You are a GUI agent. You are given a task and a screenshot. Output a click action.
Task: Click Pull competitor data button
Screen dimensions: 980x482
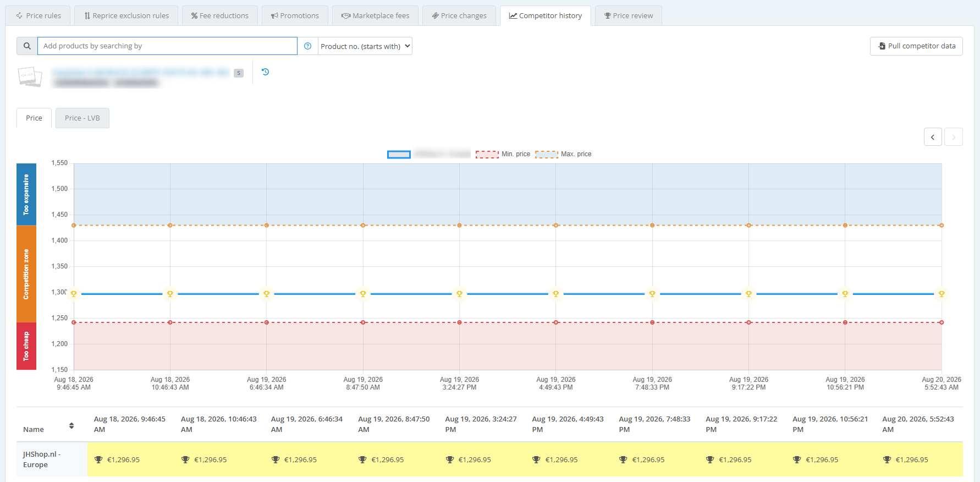[916, 46]
